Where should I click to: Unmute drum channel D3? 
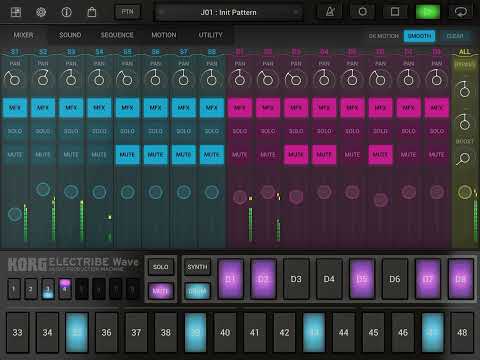(x=296, y=155)
